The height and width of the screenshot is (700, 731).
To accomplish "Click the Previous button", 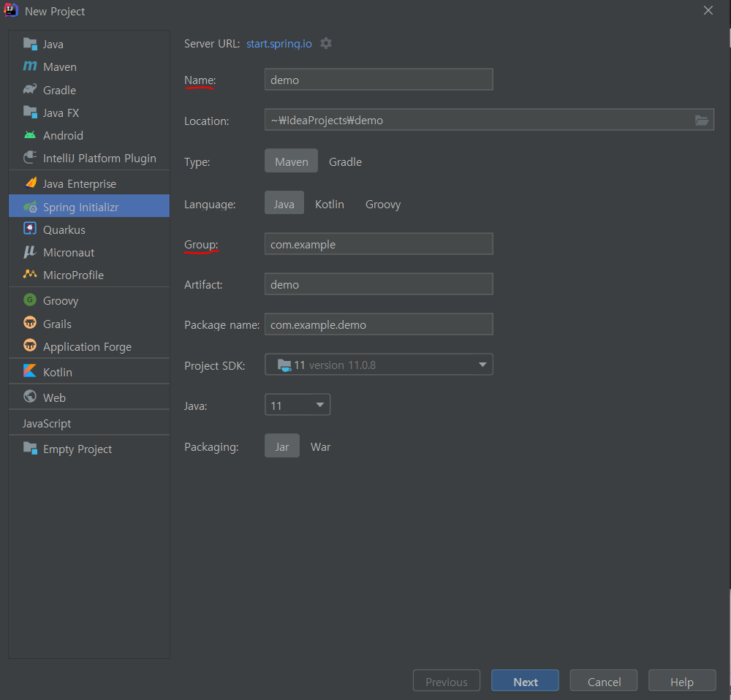I will point(447,681).
